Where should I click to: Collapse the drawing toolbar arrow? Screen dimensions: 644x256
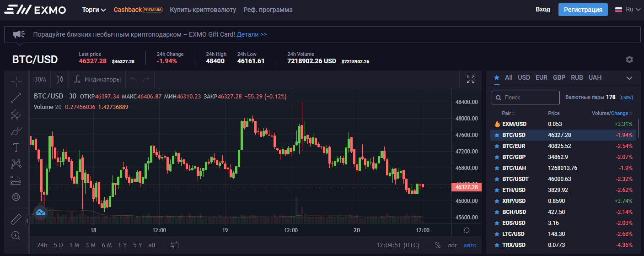27,221
